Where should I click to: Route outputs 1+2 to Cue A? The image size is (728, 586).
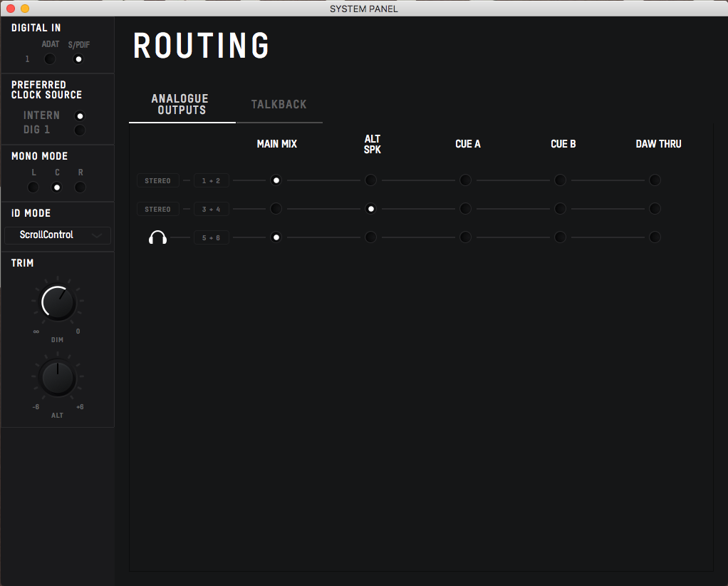[465, 180]
